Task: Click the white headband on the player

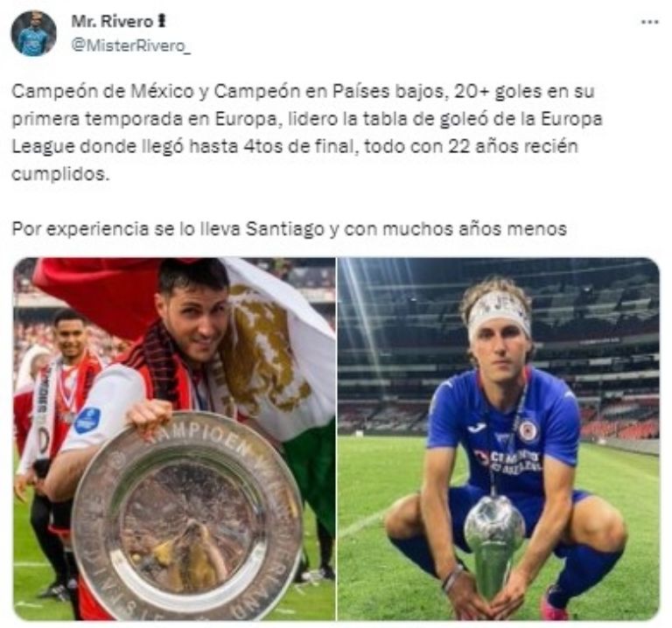Action: [x=500, y=316]
